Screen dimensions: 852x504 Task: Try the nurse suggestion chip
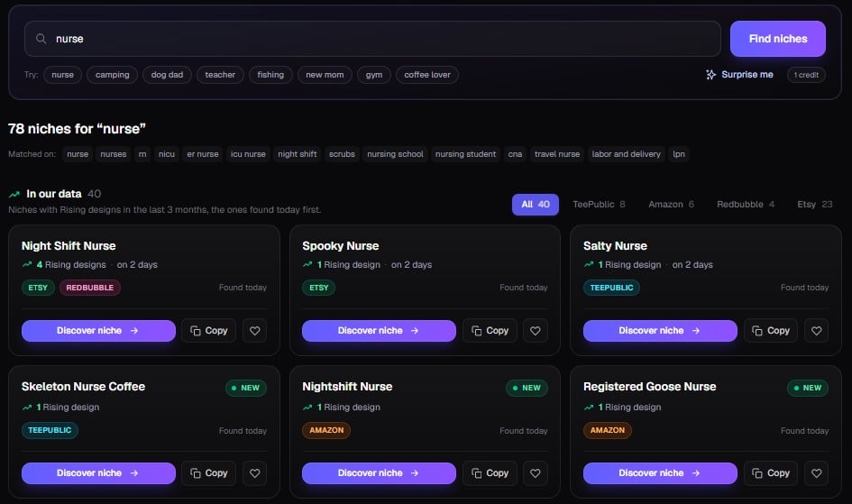62,75
